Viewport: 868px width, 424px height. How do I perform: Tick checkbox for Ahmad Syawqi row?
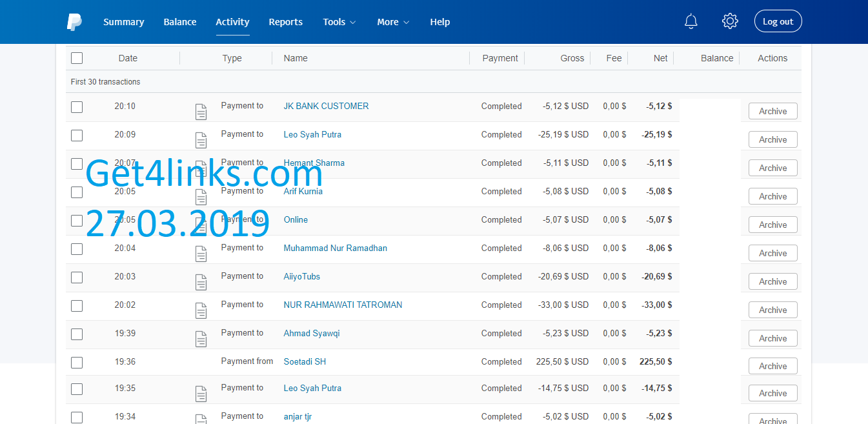click(x=77, y=334)
